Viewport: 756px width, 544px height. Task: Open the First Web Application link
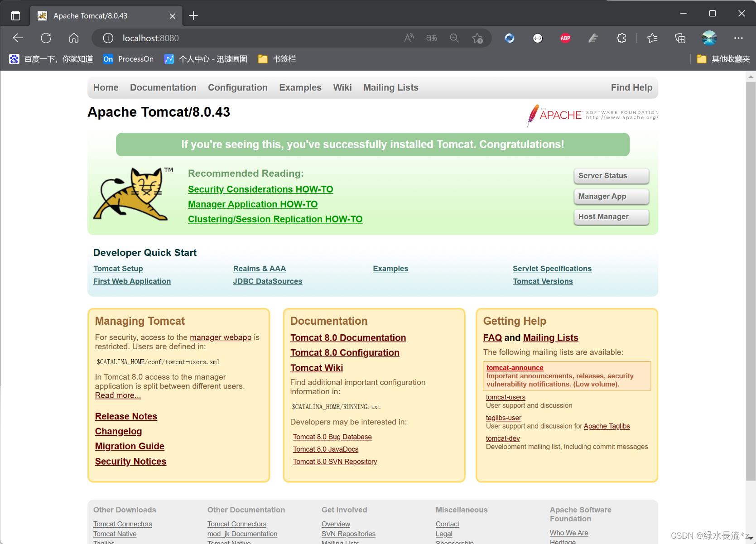pyautogui.click(x=132, y=281)
